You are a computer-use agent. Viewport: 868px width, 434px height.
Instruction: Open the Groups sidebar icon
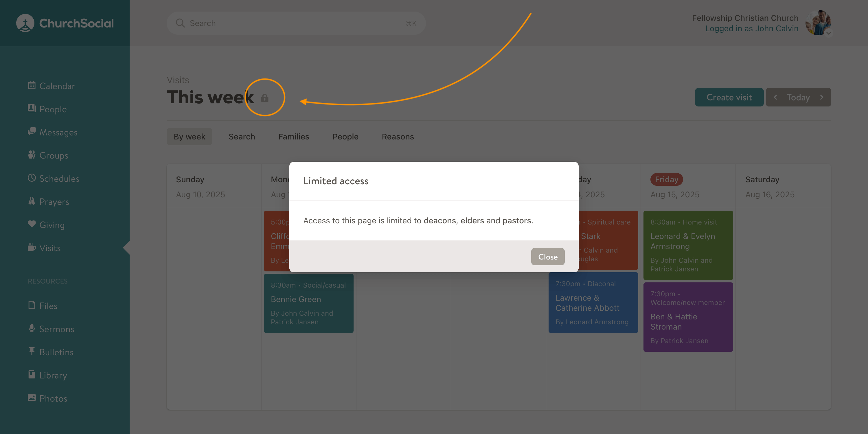click(32, 155)
